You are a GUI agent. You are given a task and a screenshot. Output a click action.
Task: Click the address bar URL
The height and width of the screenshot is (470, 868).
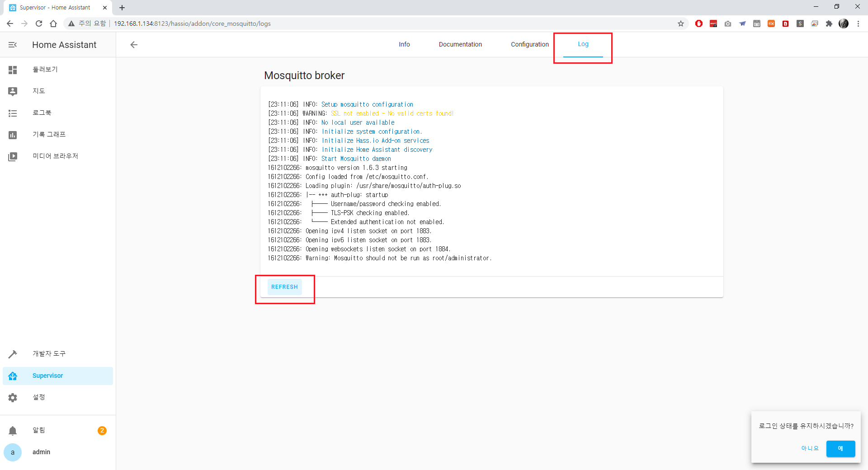193,23
